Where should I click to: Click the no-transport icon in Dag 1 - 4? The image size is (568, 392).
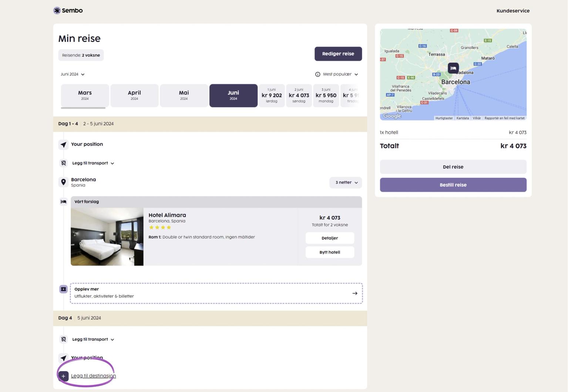coord(63,163)
